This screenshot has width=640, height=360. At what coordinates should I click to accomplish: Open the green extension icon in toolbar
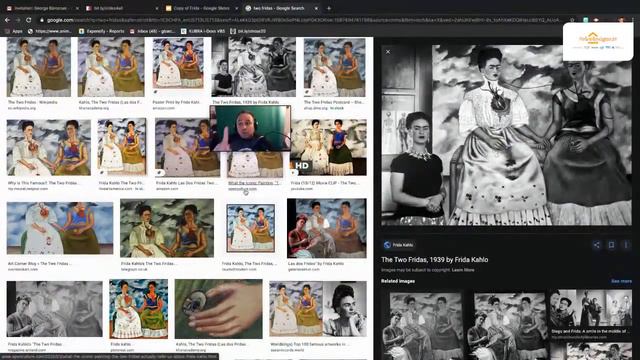[585, 20]
